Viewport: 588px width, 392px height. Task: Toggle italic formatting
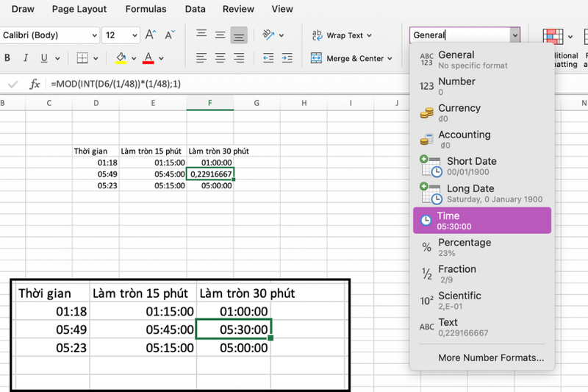click(26, 58)
